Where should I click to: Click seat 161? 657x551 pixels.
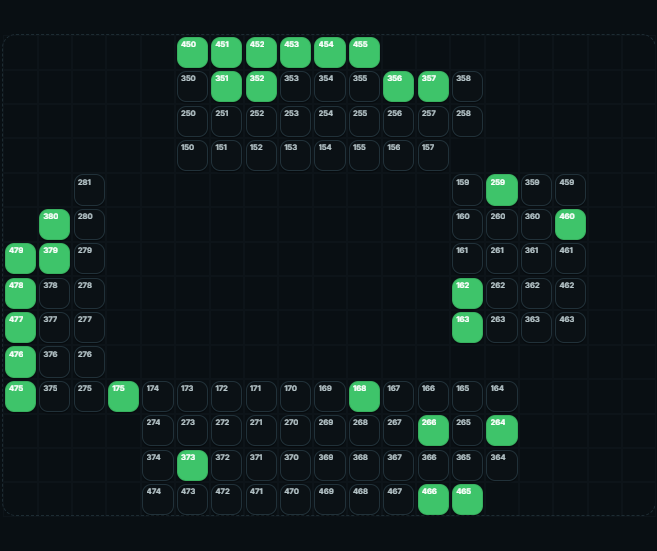click(x=467, y=259)
